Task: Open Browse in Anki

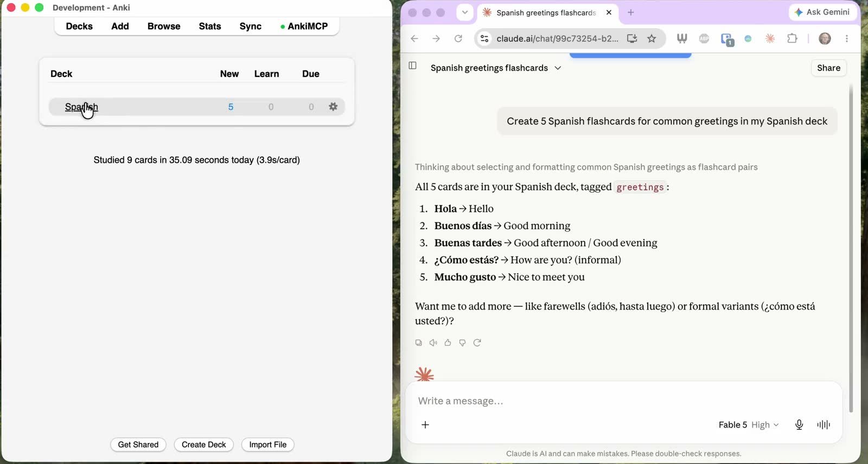Action: point(164,26)
